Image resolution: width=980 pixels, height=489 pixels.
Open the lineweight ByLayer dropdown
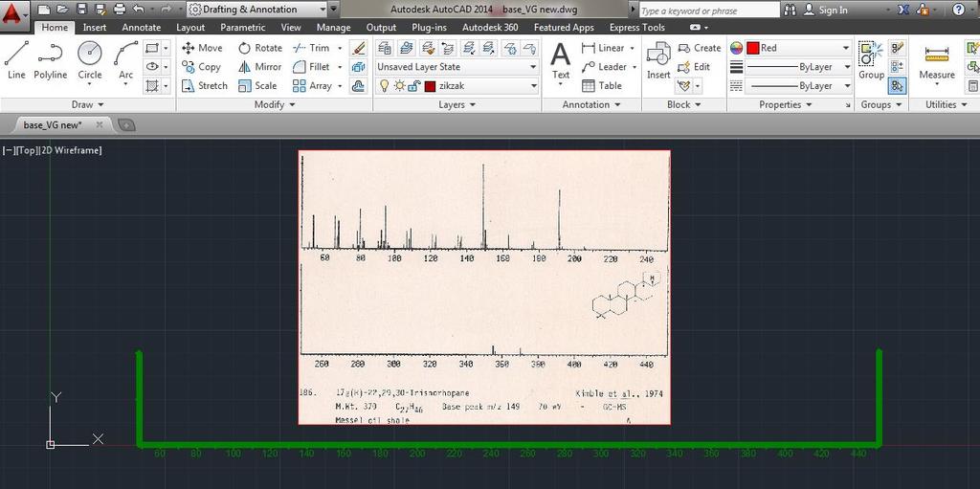[x=798, y=66]
